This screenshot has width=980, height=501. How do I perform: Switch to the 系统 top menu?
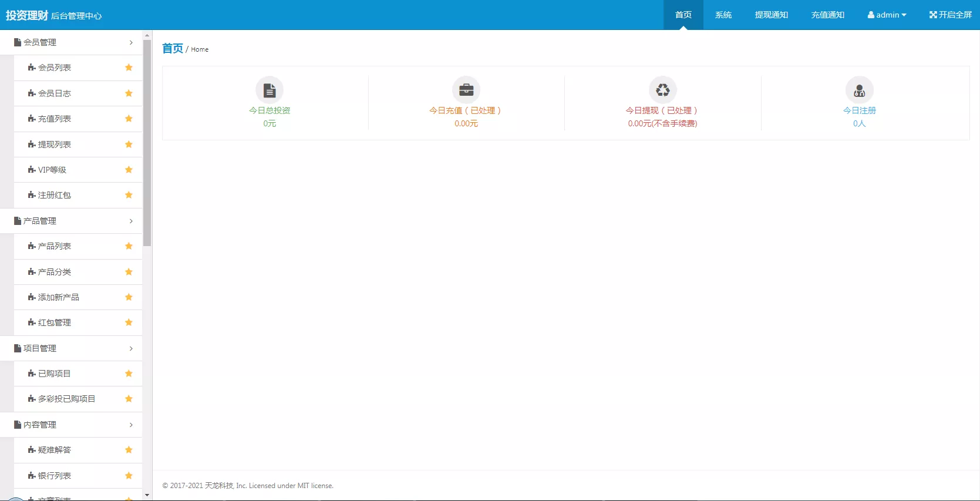click(x=723, y=15)
